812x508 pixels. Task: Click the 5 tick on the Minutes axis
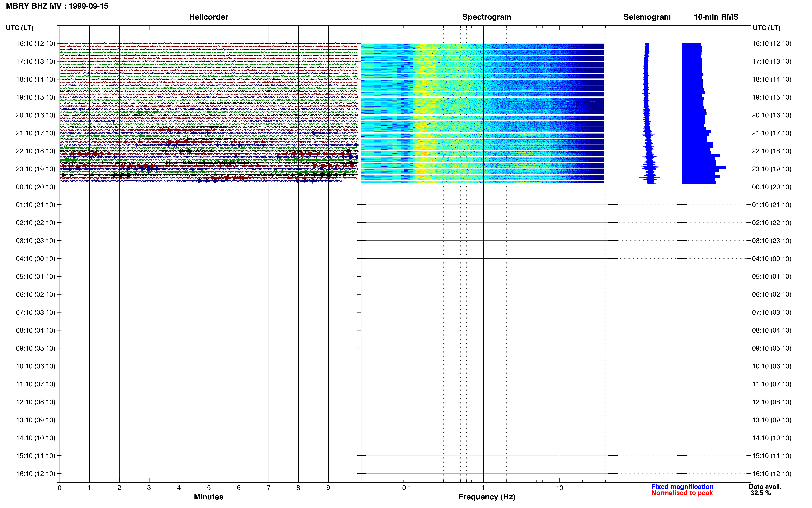click(x=209, y=487)
